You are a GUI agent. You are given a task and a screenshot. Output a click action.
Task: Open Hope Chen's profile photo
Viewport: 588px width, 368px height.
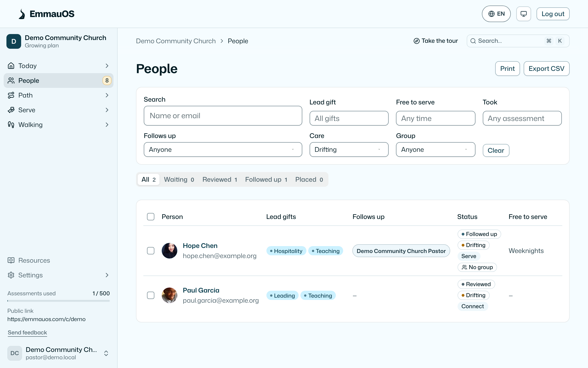pos(169,251)
